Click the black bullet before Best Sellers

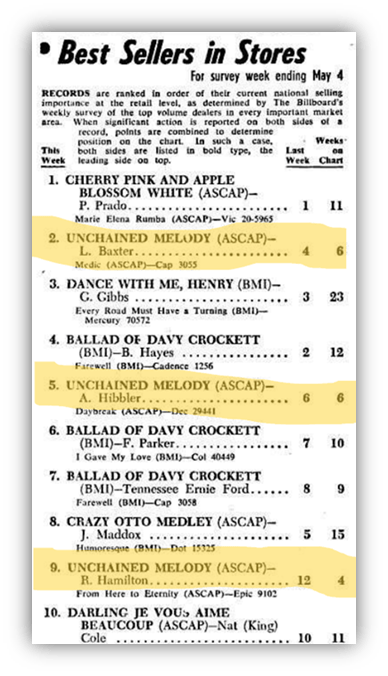44,49
